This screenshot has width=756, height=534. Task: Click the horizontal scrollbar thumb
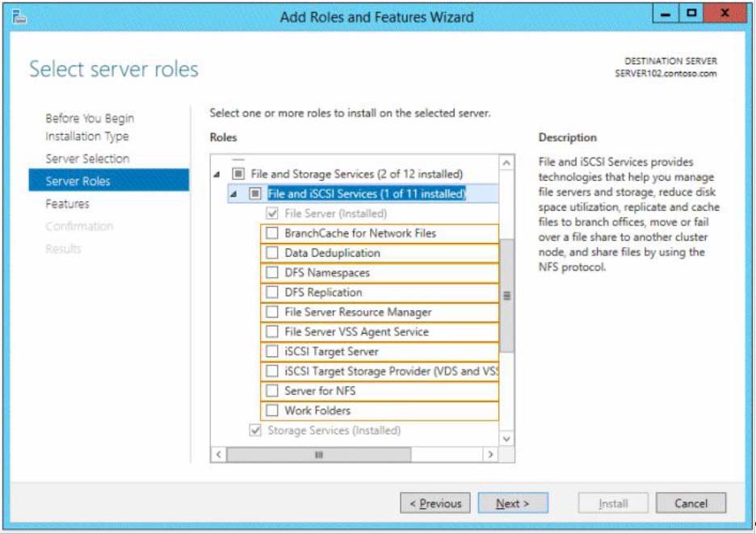319,454
